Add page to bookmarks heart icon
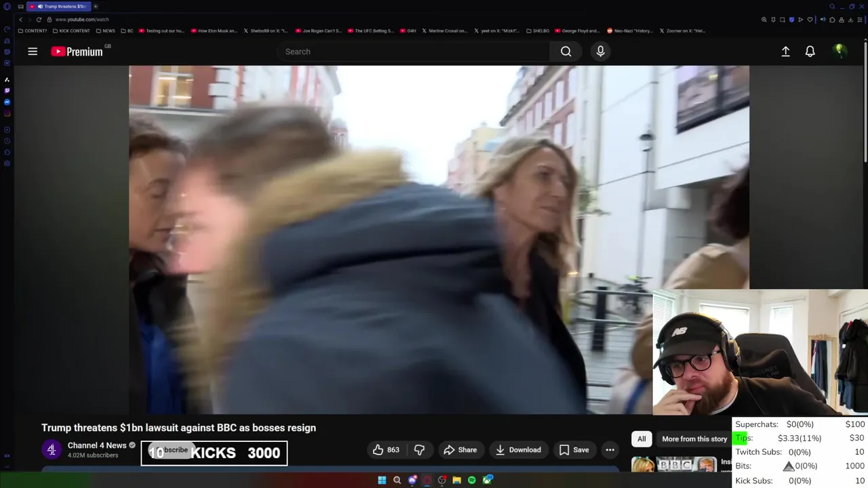 point(810,20)
